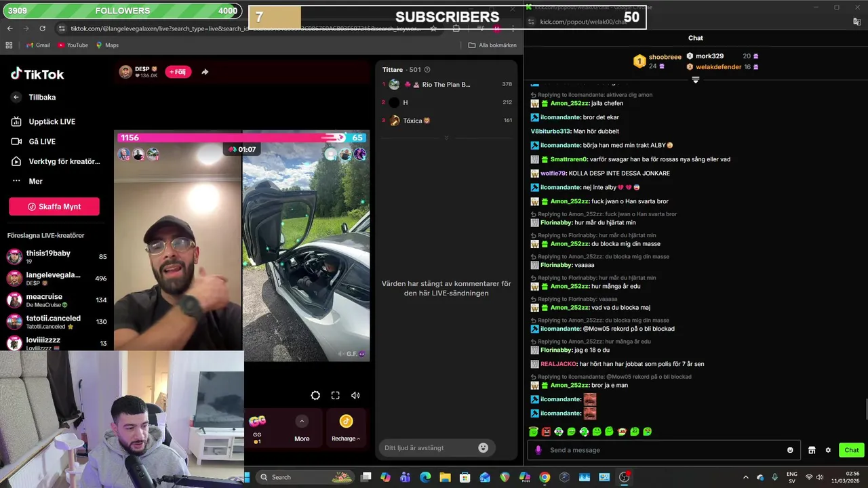The height and width of the screenshot is (488, 868).
Task: Click the emoji button in TikTok comment box
Action: coord(483,448)
